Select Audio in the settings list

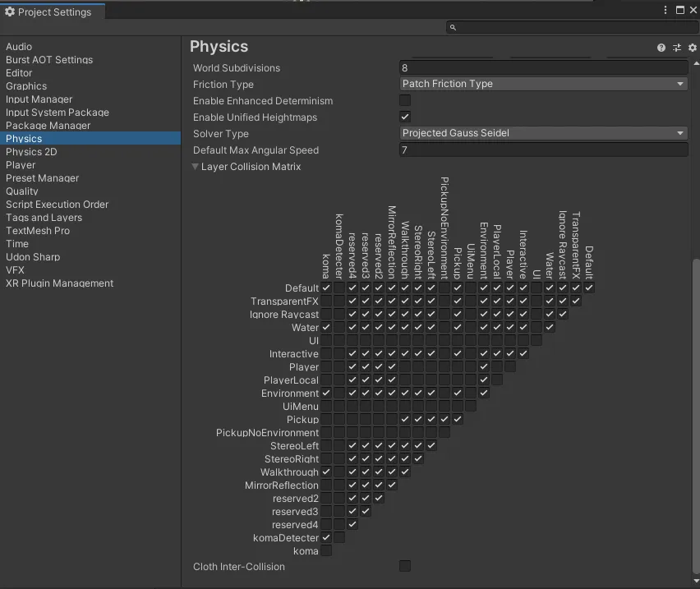click(90, 46)
